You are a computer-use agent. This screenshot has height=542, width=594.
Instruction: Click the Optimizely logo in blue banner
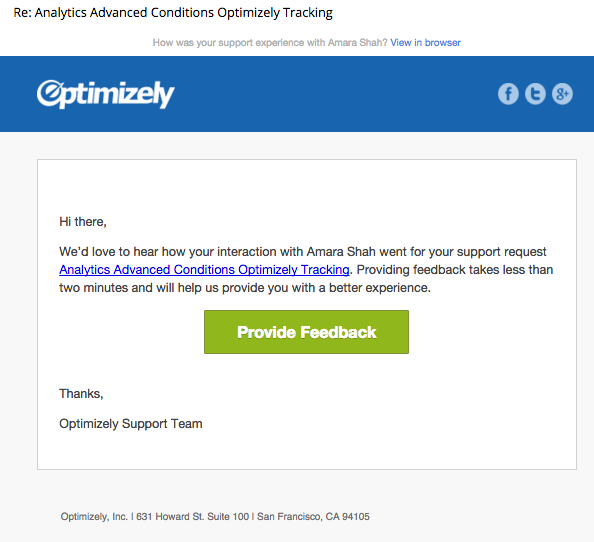click(105, 94)
